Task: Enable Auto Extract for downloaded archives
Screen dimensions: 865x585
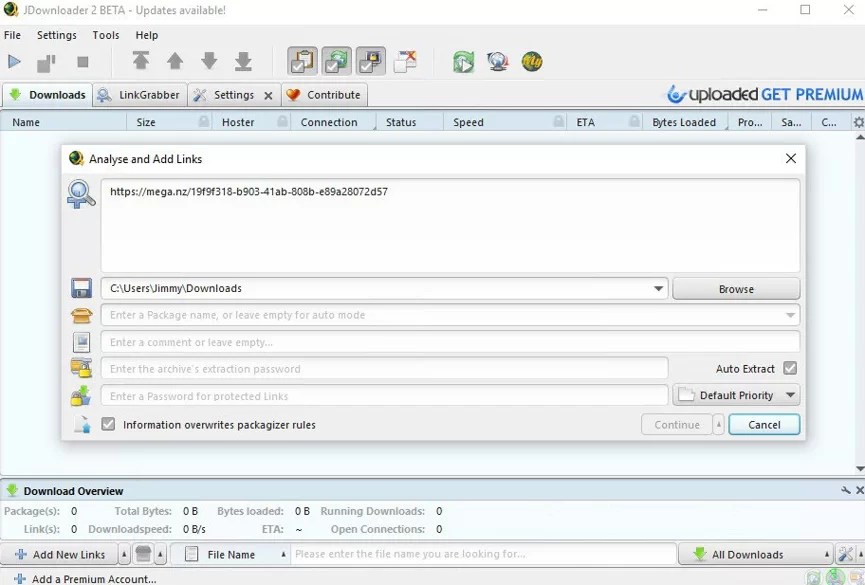Action: tap(790, 368)
